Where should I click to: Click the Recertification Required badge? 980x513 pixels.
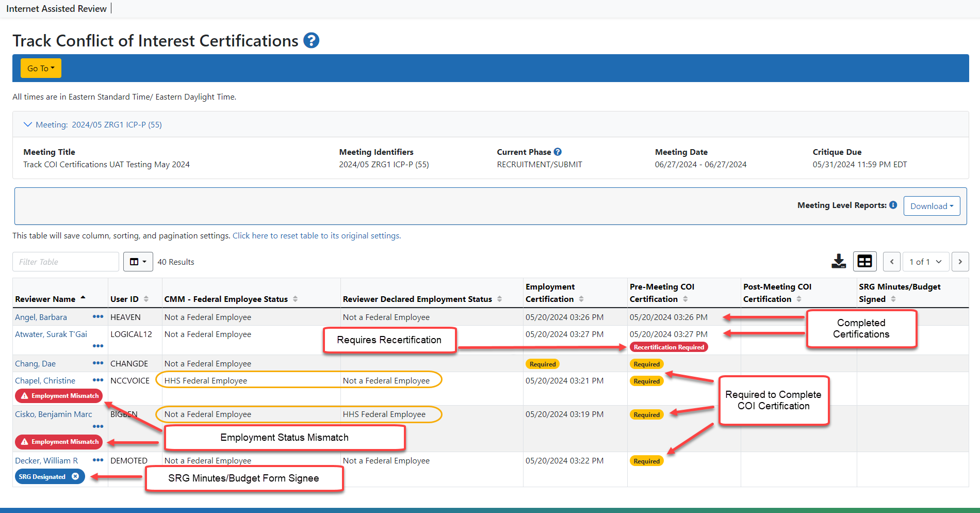point(669,347)
